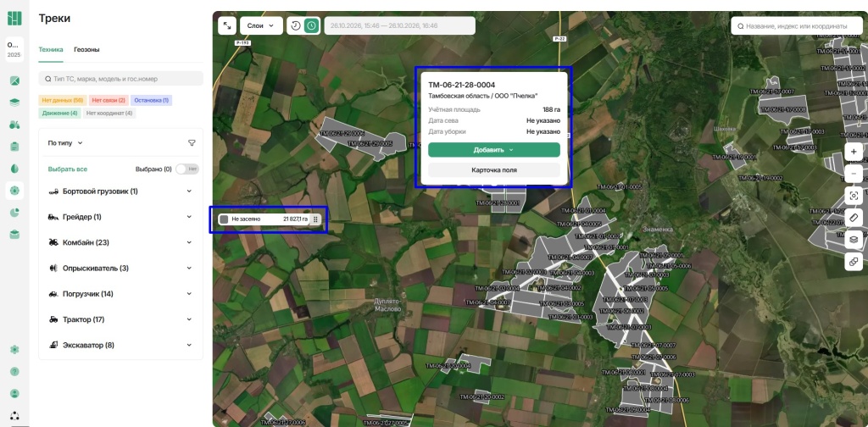868x427 pixels.
Task: Open the fields map sidebar icon
Action: [x=14, y=80]
